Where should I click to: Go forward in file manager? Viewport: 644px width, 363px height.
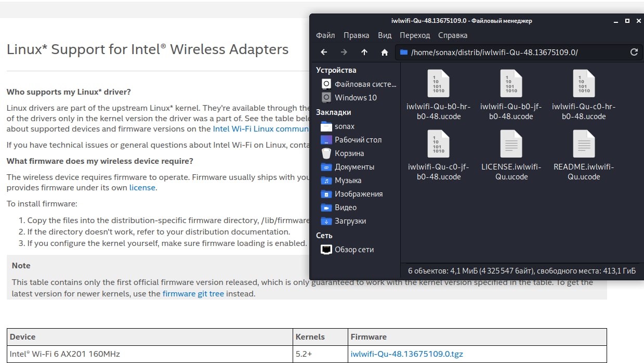coord(344,52)
